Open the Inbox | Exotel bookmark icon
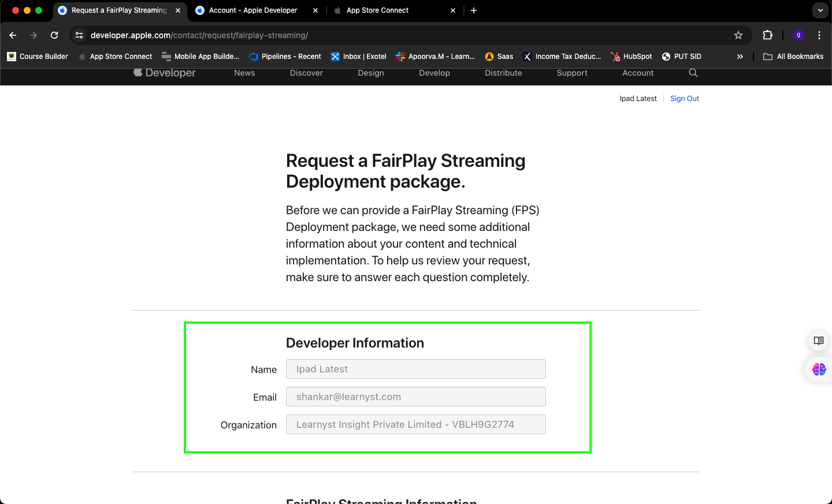The image size is (832, 504). [x=335, y=57]
